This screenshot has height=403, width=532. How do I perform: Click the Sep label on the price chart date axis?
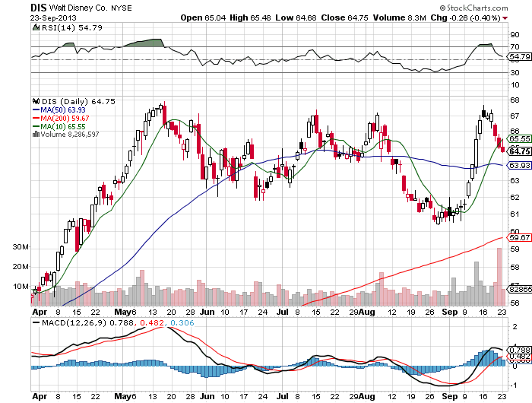tap(450, 312)
